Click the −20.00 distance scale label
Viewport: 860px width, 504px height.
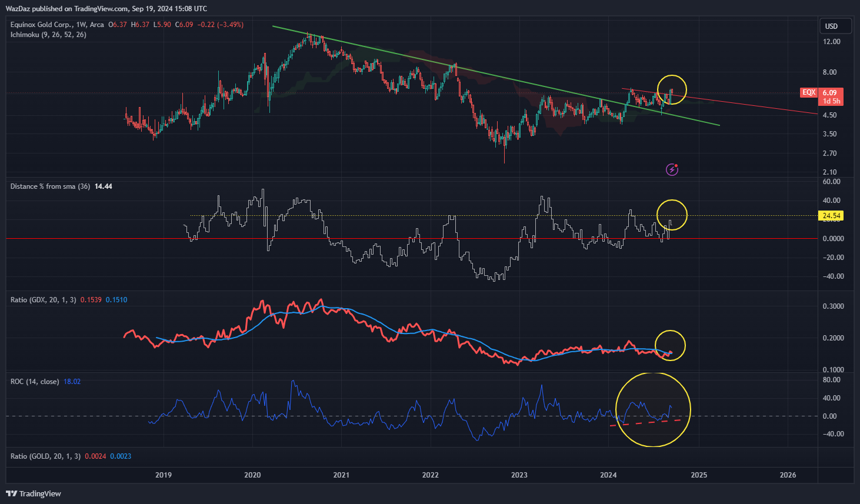point(832,258)
